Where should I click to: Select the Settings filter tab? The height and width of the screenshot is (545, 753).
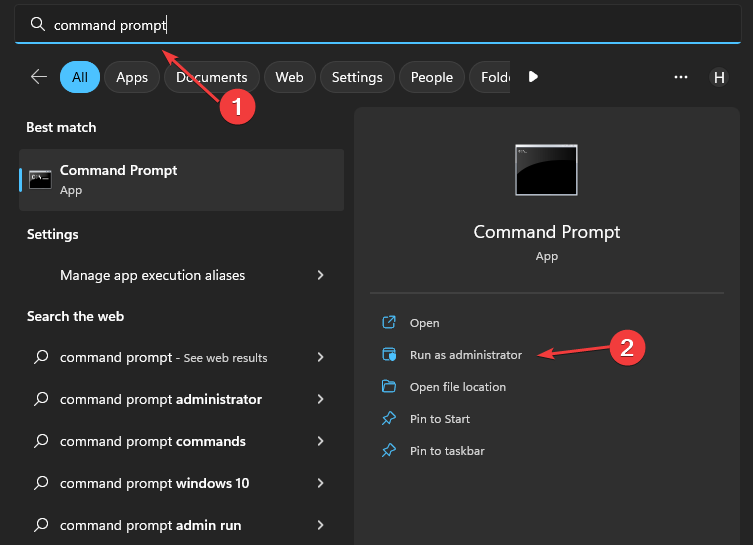coord(357,77)
